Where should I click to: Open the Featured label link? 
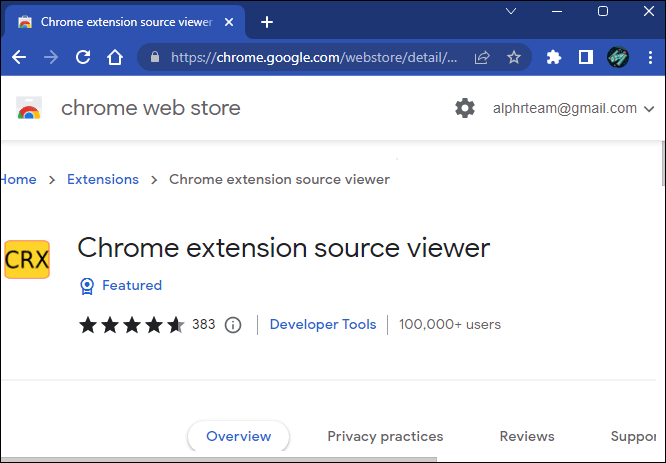(x=132, y=285)
